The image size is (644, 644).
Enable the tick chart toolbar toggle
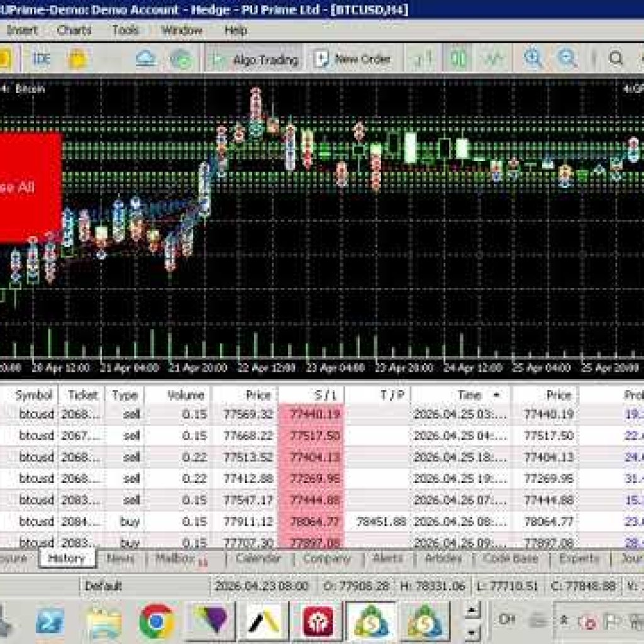pyautogui.click(x=494, y=60)
